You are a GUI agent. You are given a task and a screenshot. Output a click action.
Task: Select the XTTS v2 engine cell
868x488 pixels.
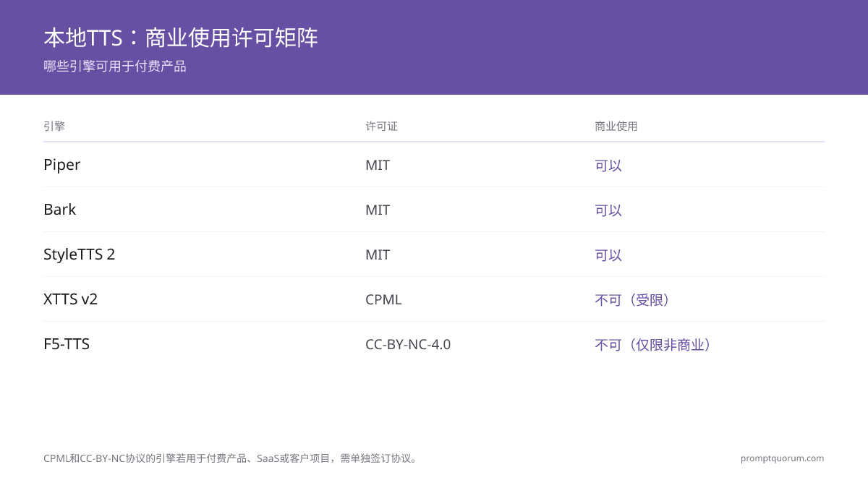(x=71, y=299)
